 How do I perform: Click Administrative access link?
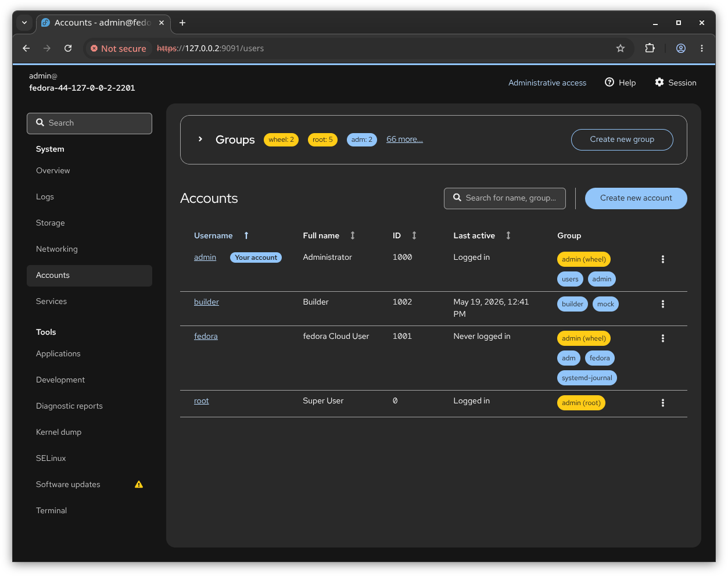coord(547,83)
